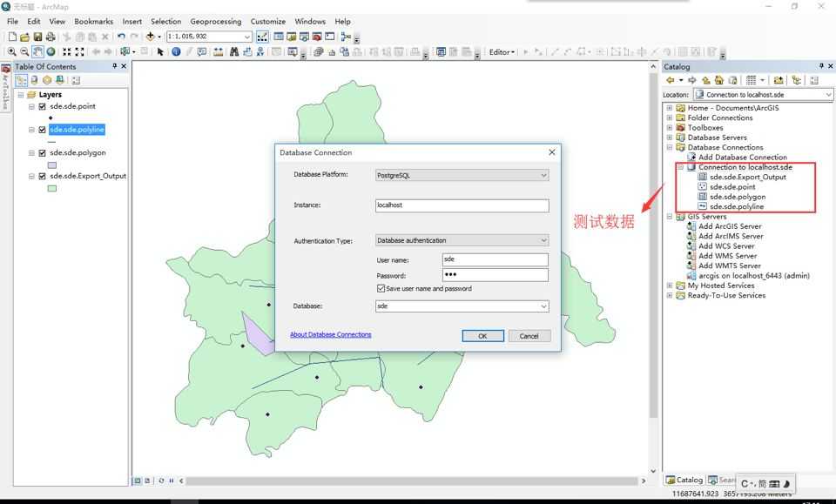
Task: Click in the Password field
Action: [x=495, y=275]
